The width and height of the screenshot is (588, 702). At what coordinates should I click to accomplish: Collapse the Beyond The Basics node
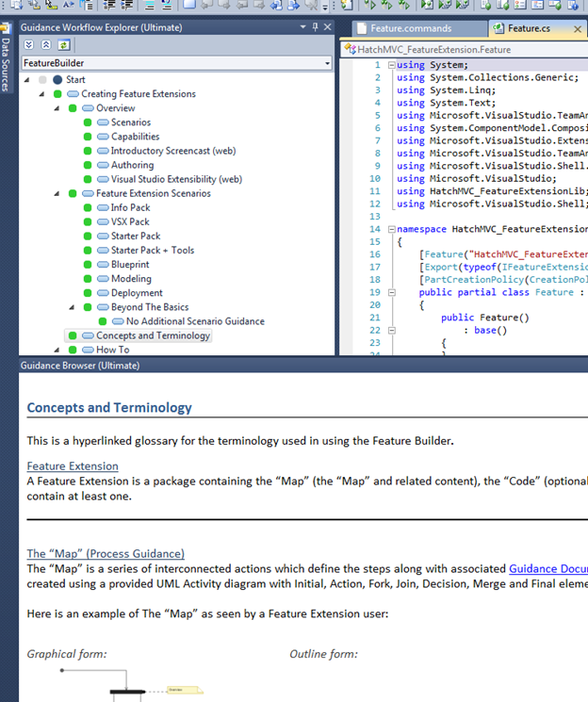[x=72, y=307]
